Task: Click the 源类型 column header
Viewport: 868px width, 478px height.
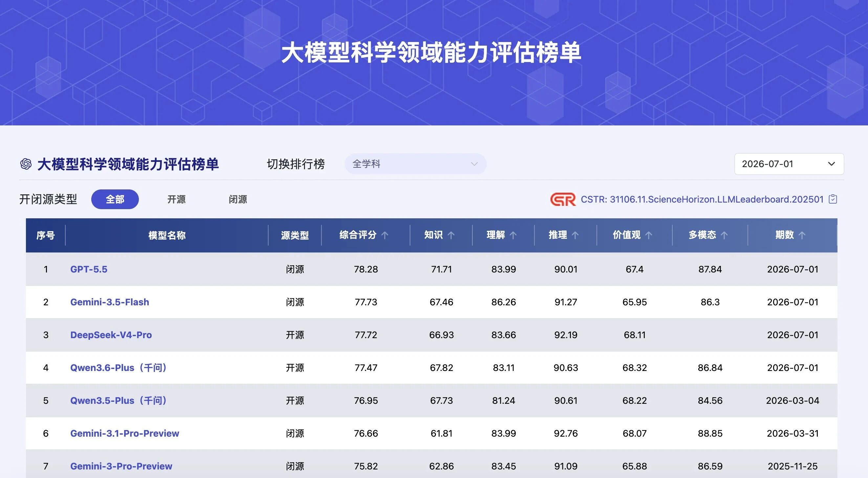Action: pos(295,235)
